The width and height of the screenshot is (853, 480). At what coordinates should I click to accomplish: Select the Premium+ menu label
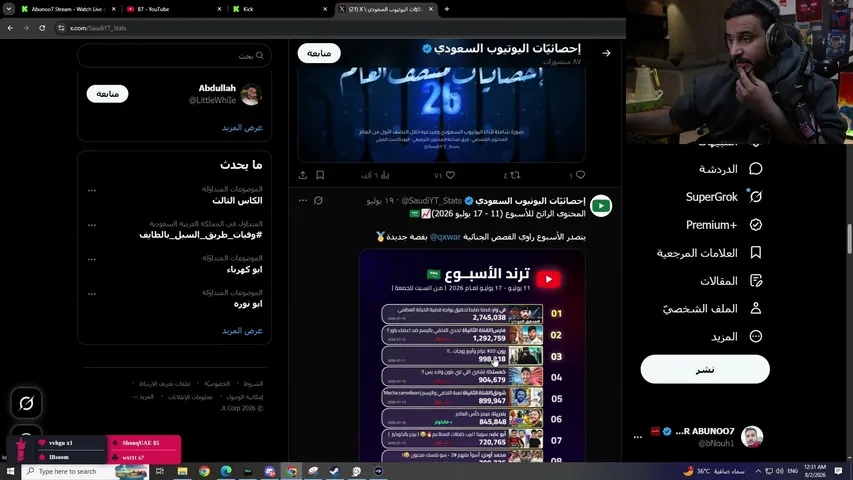[x=712, y=225]
